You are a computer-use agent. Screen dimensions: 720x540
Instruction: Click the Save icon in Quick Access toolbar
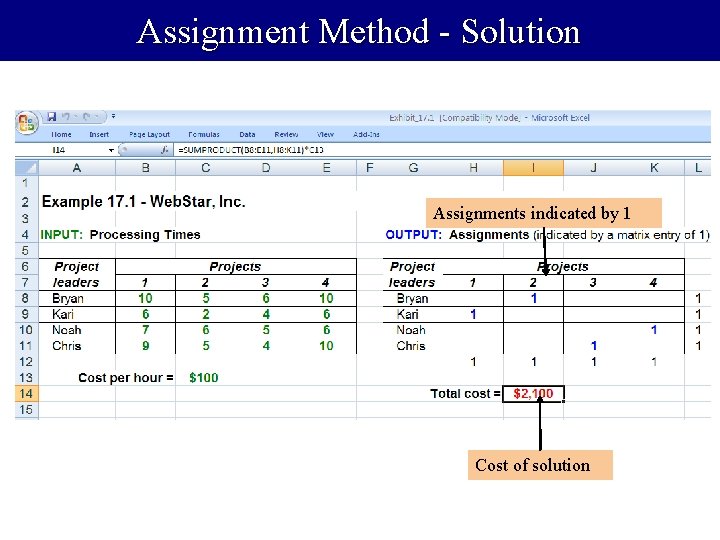pyautogui.click(x=52, y=117)
